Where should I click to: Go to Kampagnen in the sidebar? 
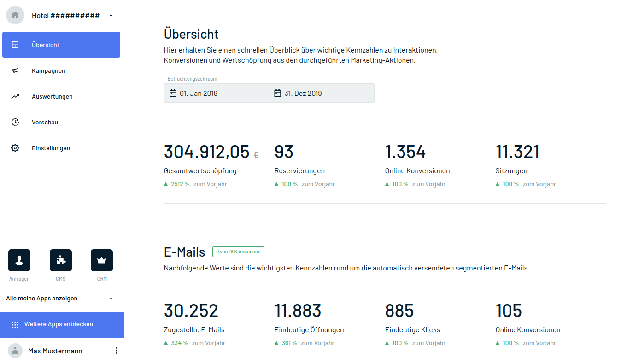click(48, 70)
